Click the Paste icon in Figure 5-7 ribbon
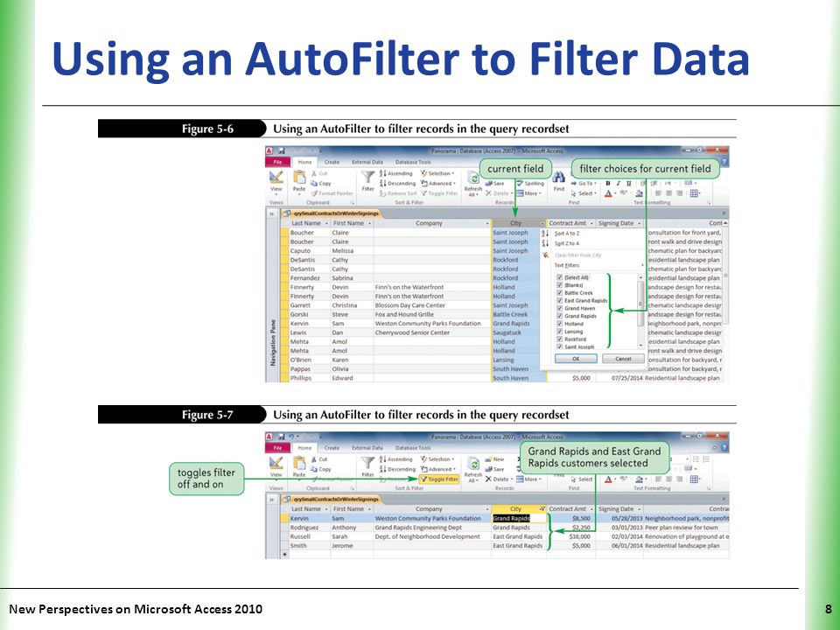This screenshot has width=840, height=630. point(299,463)
